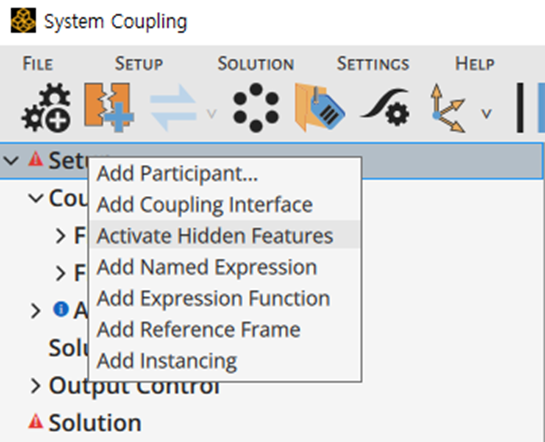Open the File menu

(38, 64)
